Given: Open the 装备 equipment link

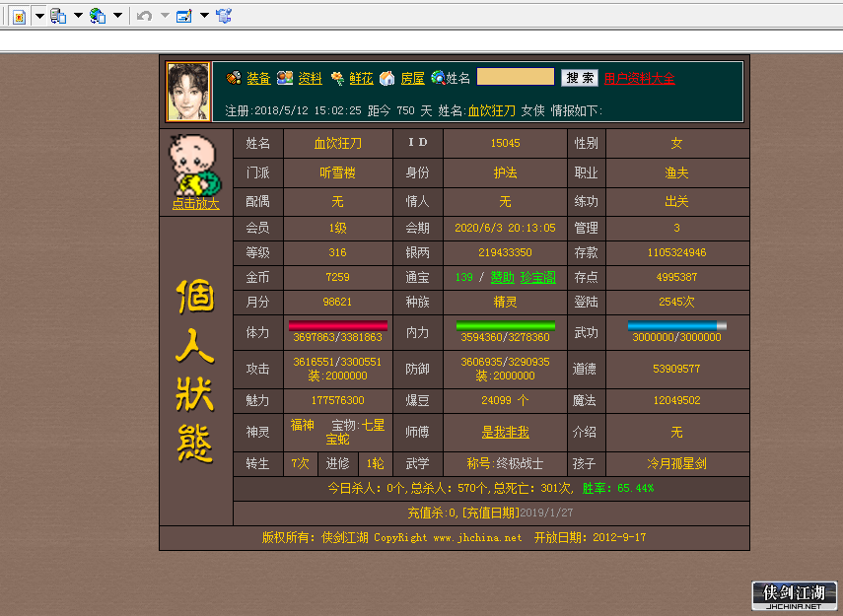Looking at the screenshot, I should point(258,79).
